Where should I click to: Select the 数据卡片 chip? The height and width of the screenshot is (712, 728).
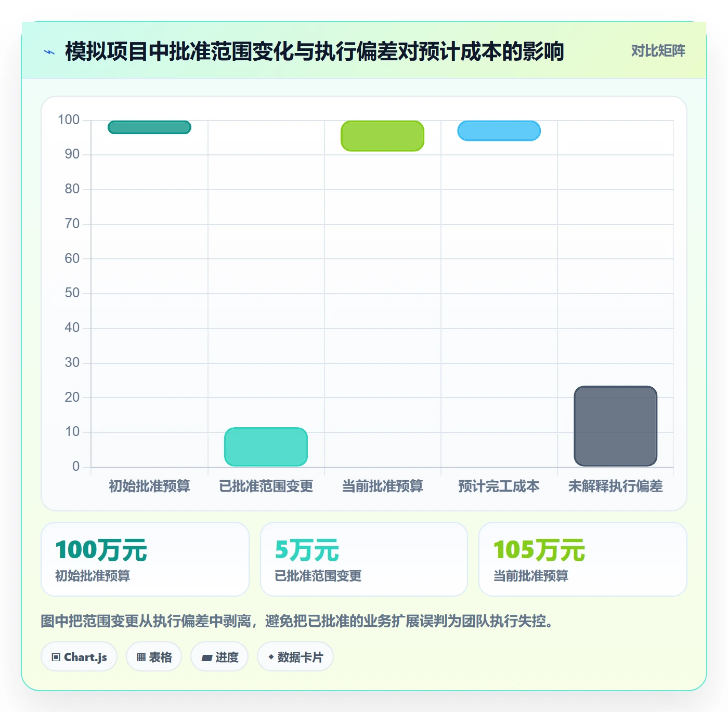point(295,657)
